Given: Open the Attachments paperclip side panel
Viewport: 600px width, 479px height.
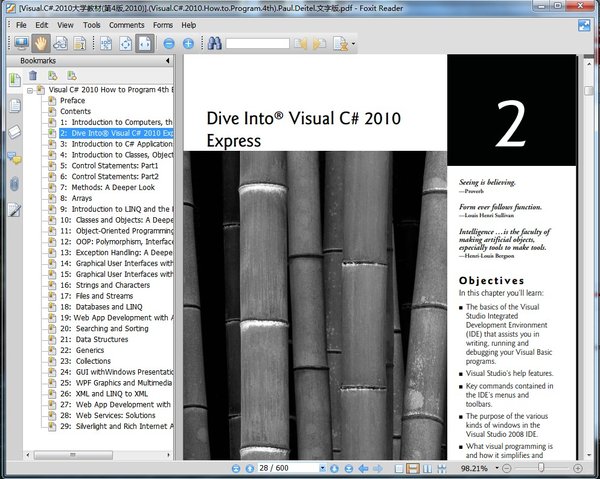Looking at the screenshot, I should (15, 183).
